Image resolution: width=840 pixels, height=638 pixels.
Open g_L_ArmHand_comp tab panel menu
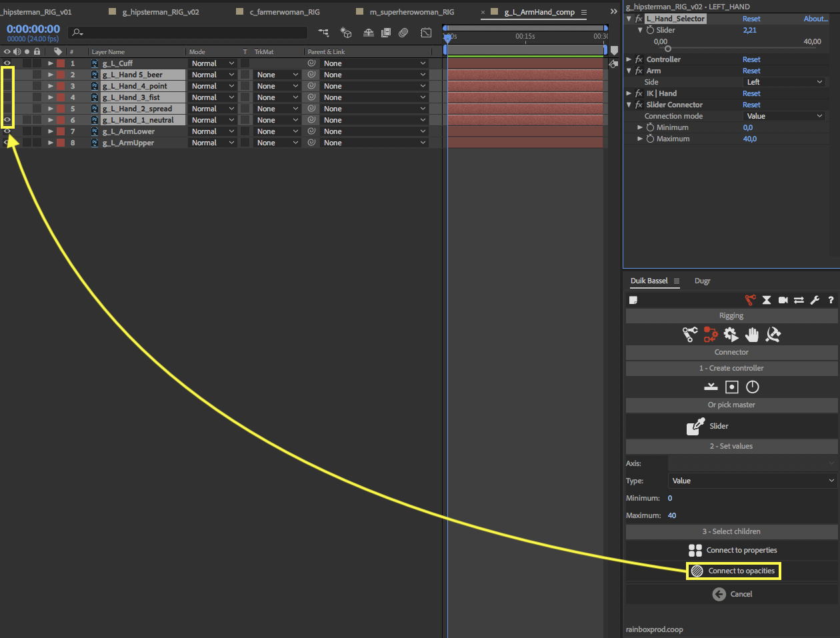point(584,12)
